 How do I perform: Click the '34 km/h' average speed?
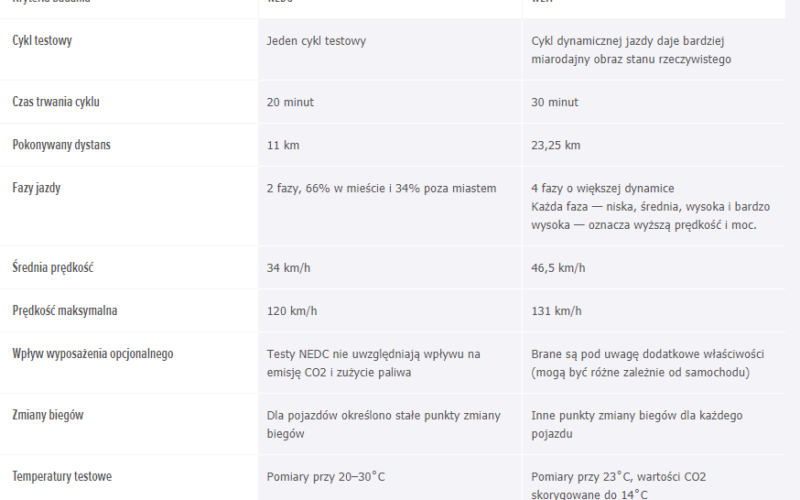point(288,268)
